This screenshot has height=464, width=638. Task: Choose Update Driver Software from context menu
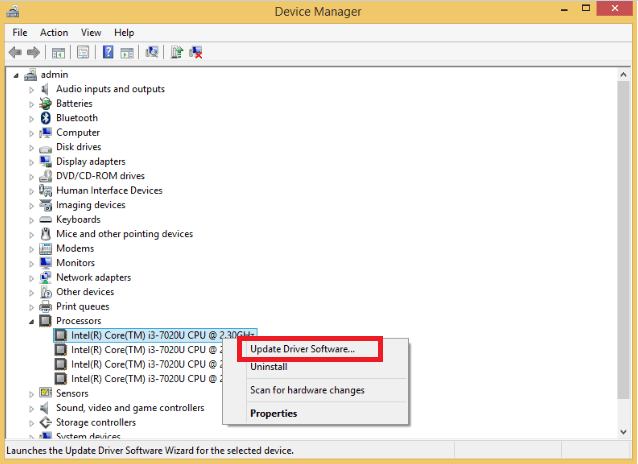[x=315, y=349]
